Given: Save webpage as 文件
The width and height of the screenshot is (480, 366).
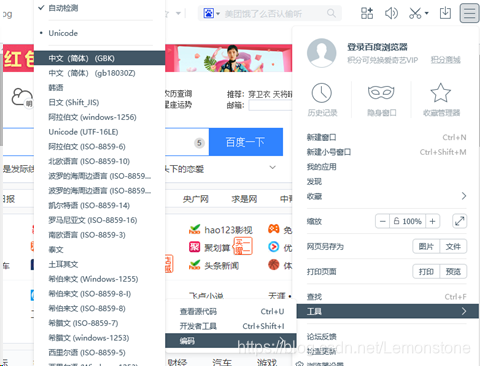Looking at the screenshot, I should point(453,247).
